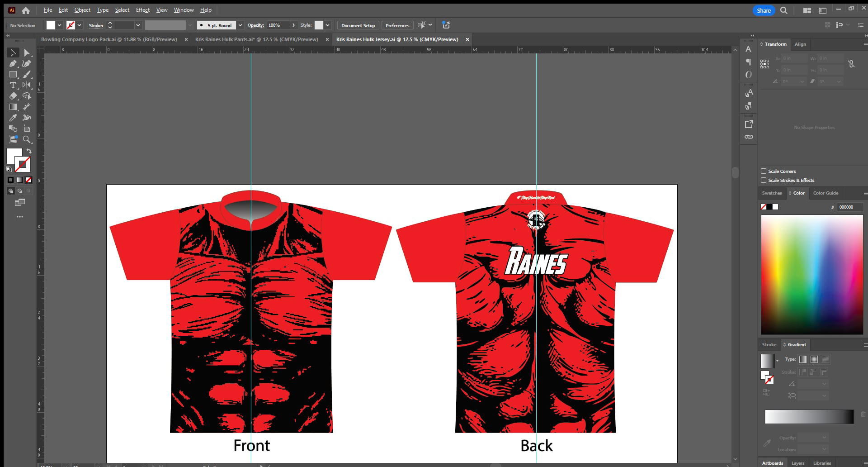Click the Home icon
The image size is (868, 467).
26,10
